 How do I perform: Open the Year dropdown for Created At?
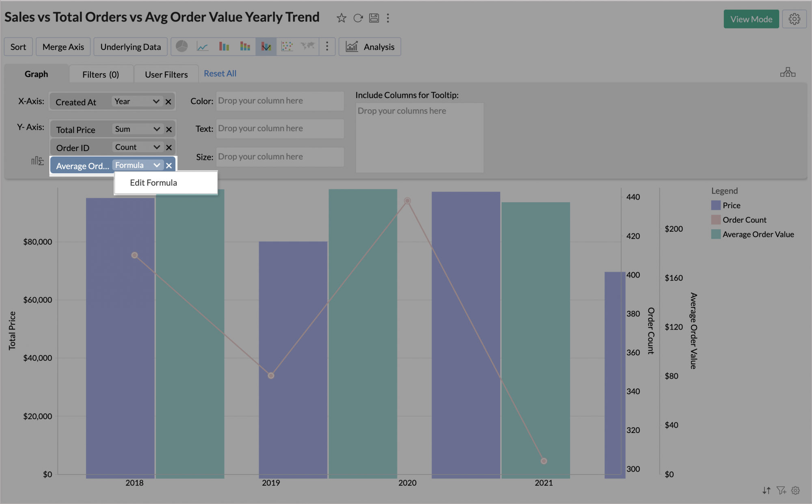155,101
